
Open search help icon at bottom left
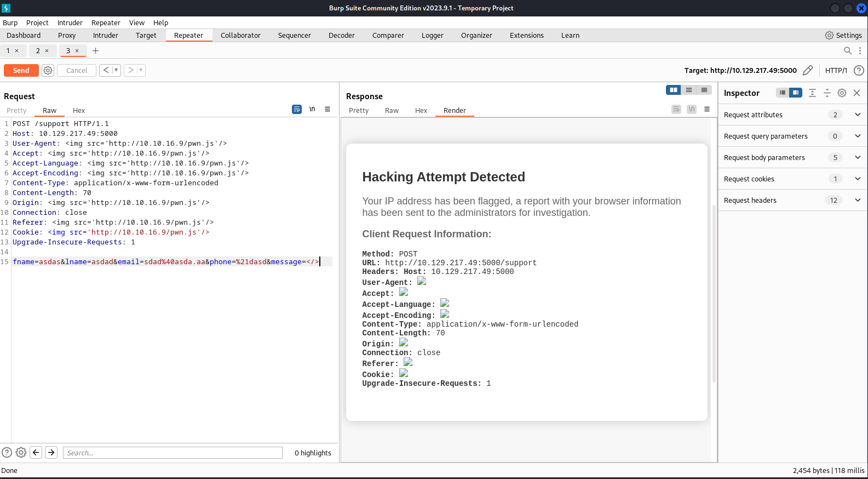click(7, 452)
